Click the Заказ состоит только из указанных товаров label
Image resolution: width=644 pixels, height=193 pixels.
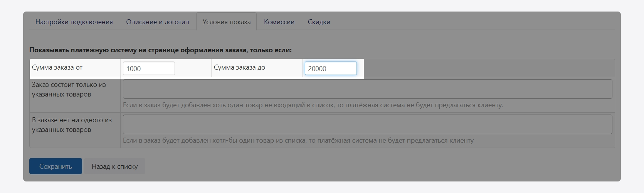coord(69,90)
